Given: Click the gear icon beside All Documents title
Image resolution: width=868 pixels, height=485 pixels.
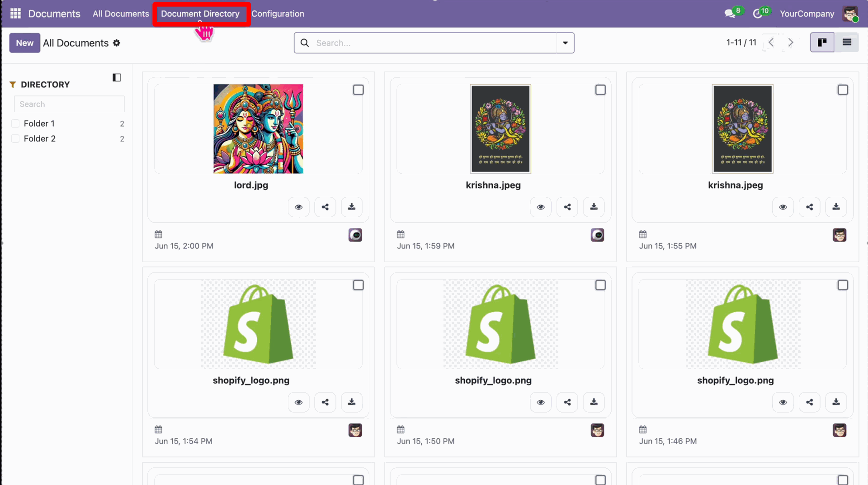Looking at the screenshot, I should click(x=117, y=43).
